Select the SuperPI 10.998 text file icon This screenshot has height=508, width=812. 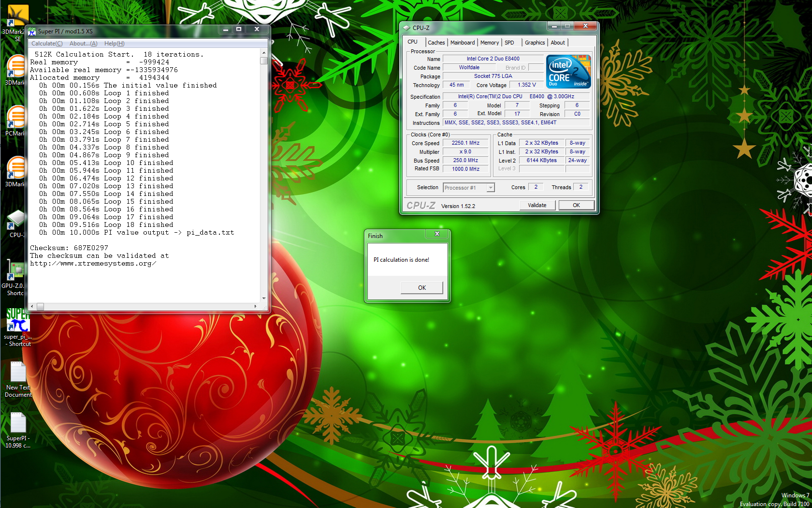18,430
